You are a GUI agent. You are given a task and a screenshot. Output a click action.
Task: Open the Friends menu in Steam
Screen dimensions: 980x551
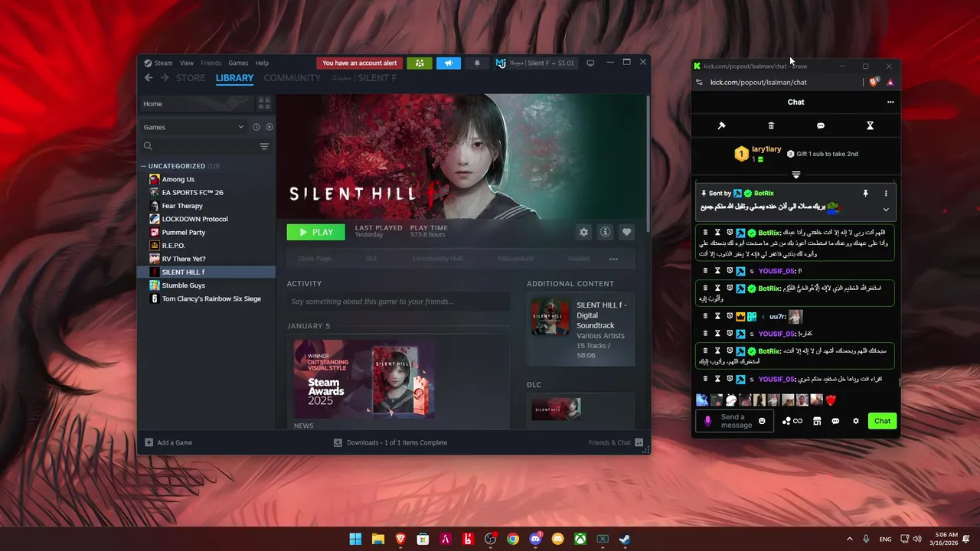tap(211, 63)
